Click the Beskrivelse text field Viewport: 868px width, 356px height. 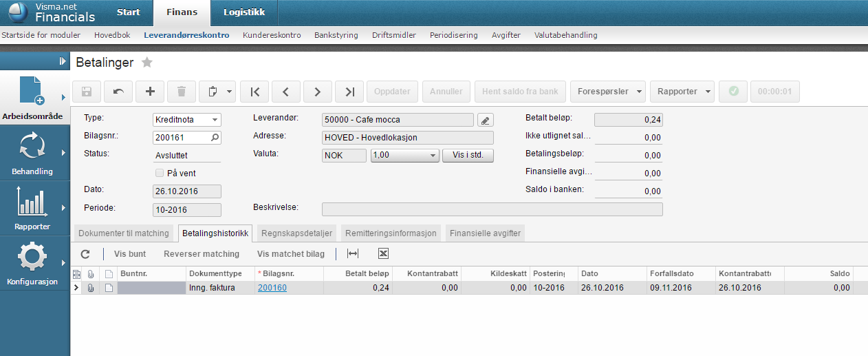click(x=492, y=209)
